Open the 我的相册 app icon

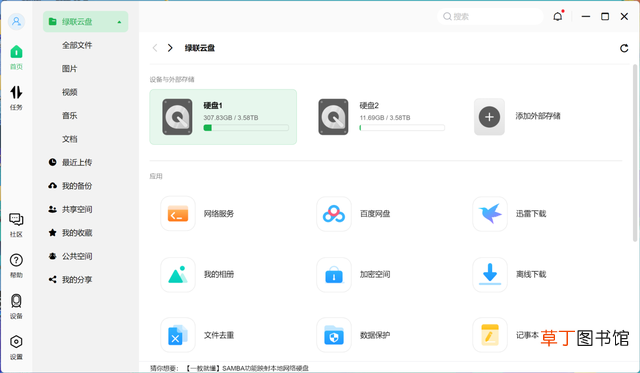(x=178, y=274)
